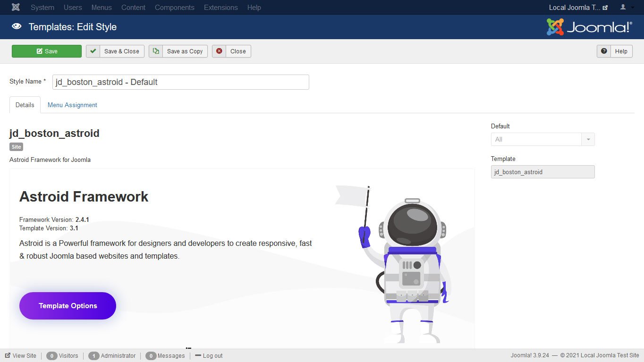644x362 pixels.
Task: Open the Help menu in top bar
Action: click(x=254, y=8)
